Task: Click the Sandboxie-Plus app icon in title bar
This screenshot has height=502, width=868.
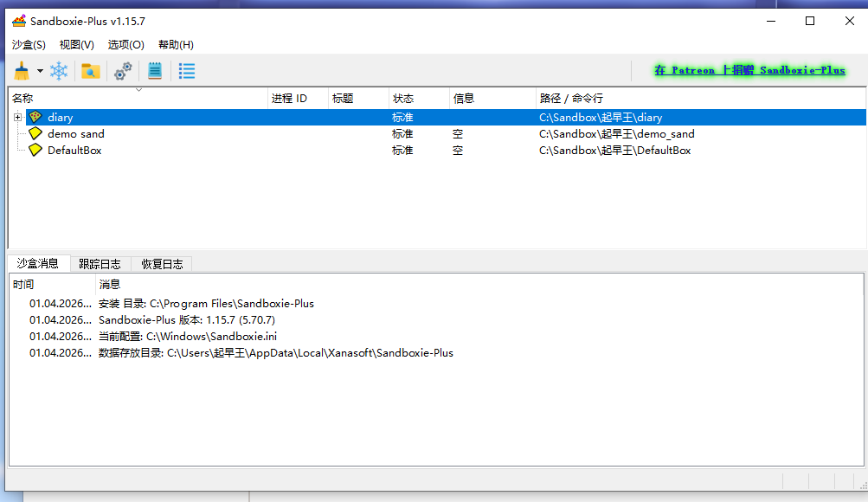Action: (19, 21)
